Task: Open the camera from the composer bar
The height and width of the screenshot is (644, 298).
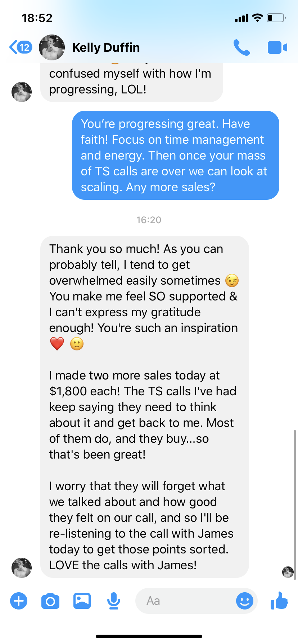Action: [50, 601]
